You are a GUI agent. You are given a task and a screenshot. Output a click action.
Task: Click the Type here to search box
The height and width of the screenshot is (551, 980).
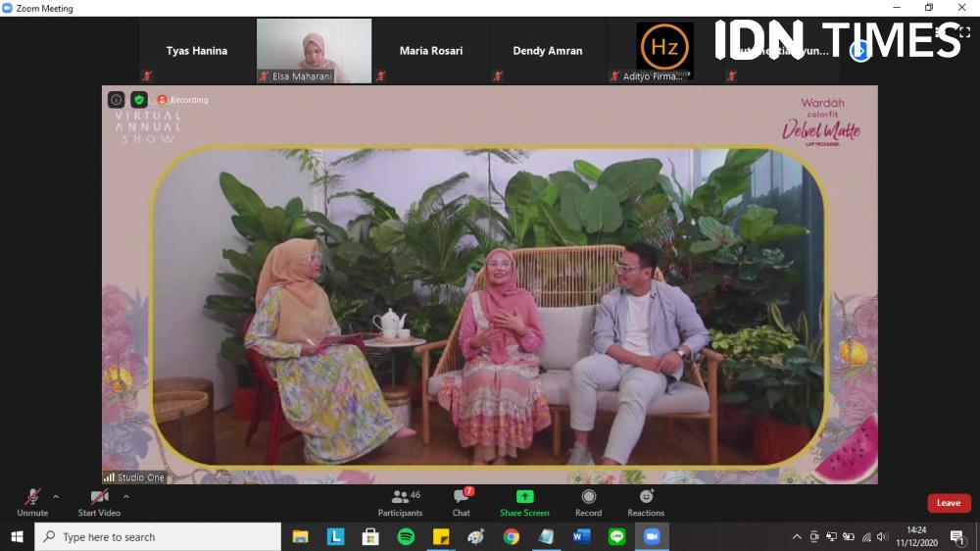tap(158, 536)
